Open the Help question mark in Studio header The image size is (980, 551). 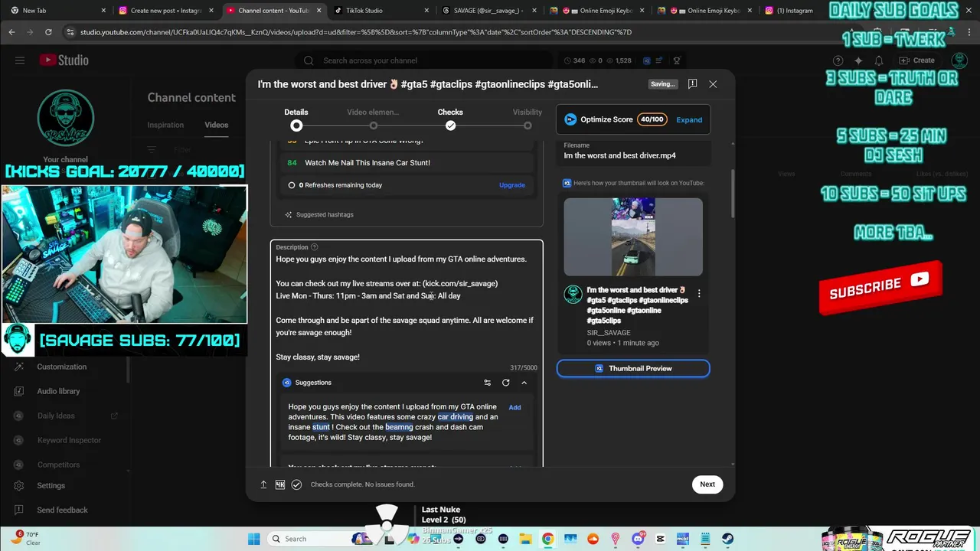pyautogui.click(x=838, y=60)
